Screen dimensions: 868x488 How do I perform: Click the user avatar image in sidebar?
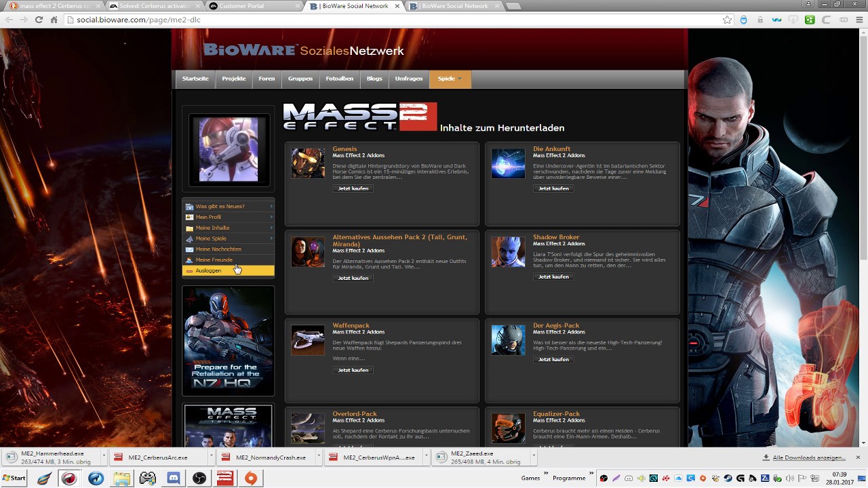(x=229, y=150)
